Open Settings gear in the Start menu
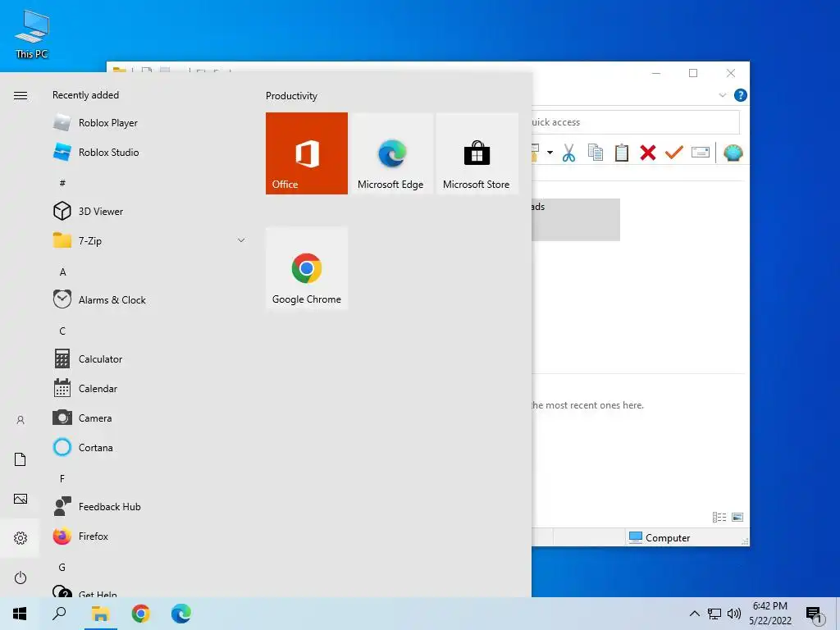Screen dimensions: 840x630 click(21, 538)
